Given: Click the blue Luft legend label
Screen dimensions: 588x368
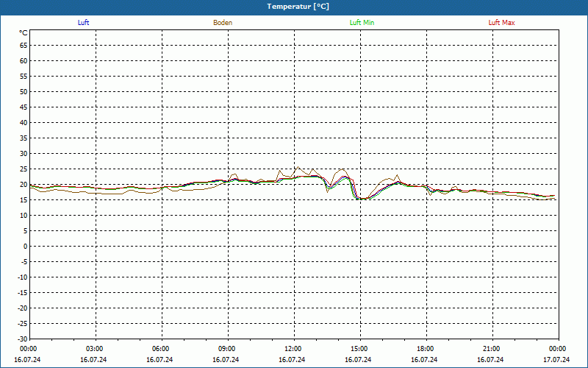Looking at the screenshot, I should (x=83, y=23).
